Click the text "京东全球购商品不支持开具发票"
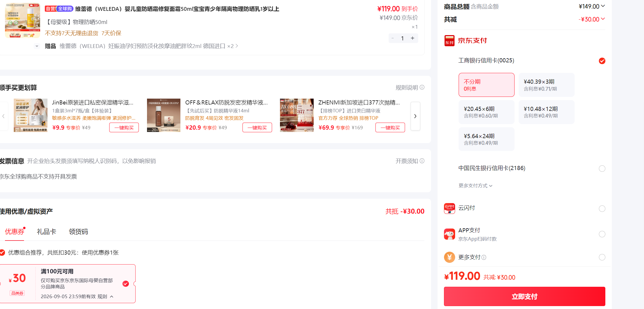This screenshot has height=309, width=644. coord(38,176)
